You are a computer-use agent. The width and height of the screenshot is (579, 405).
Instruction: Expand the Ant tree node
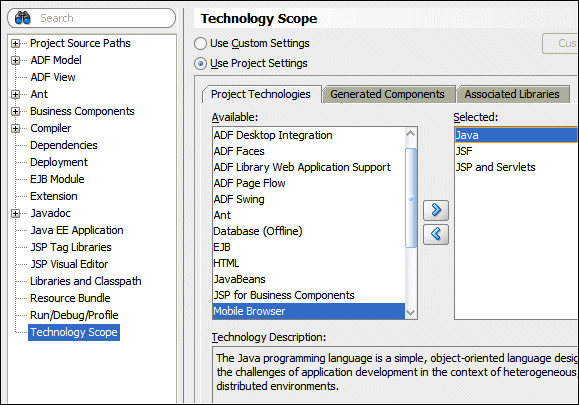[16, 95]
